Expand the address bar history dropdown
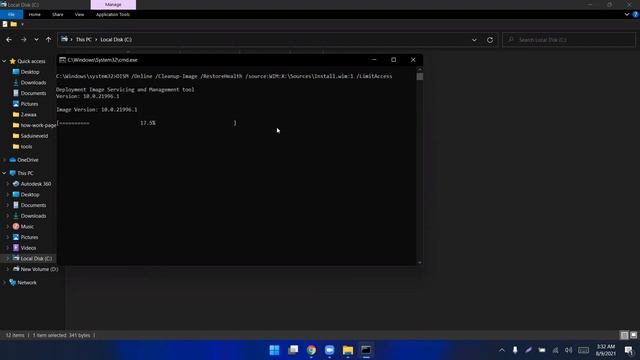Screen dimensions: 640x360 click(x=474, y=40)
